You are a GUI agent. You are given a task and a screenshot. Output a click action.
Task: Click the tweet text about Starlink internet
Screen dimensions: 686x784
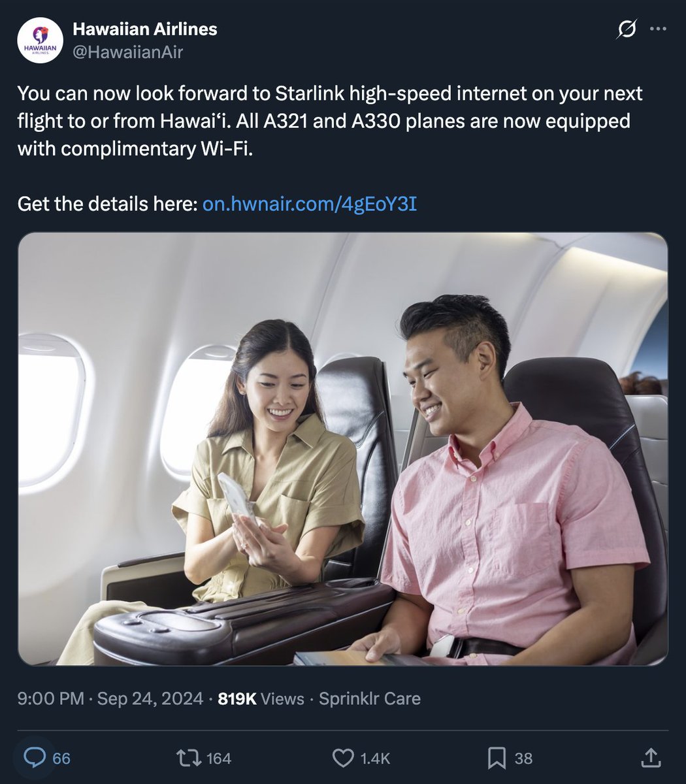pos(330,121)
